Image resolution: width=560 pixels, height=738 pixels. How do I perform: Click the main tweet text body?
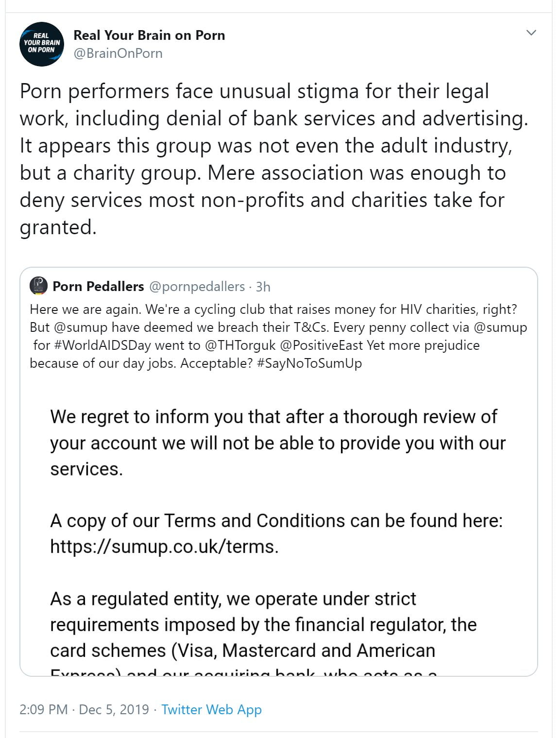(x=272, y=159)
